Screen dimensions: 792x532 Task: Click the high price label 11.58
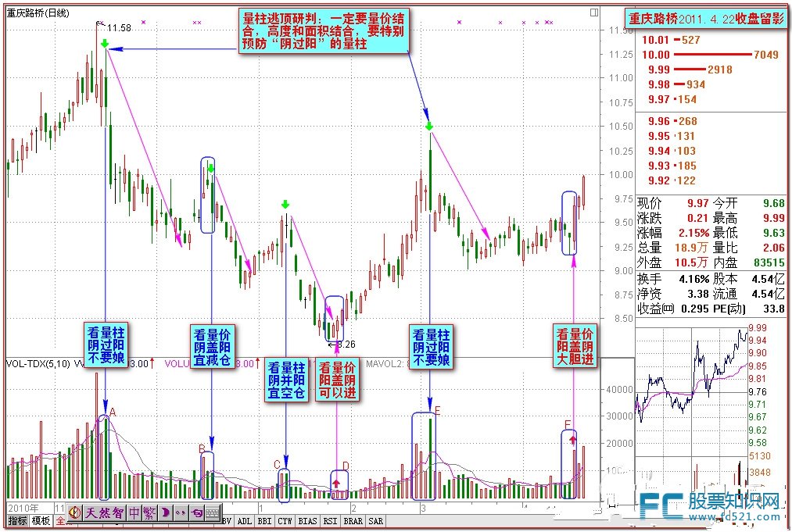(x=119, y=28)
